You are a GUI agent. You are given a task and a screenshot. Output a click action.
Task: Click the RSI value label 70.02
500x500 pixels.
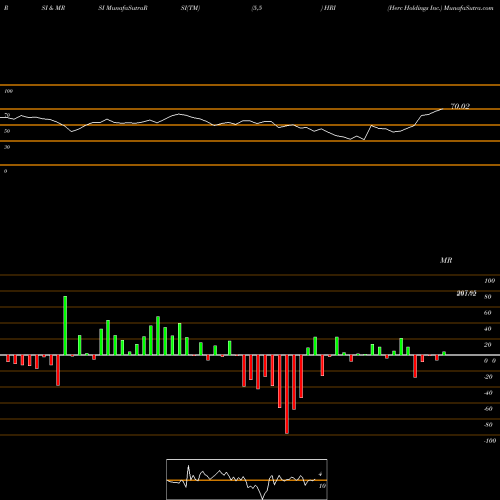(x=460, y=106)
